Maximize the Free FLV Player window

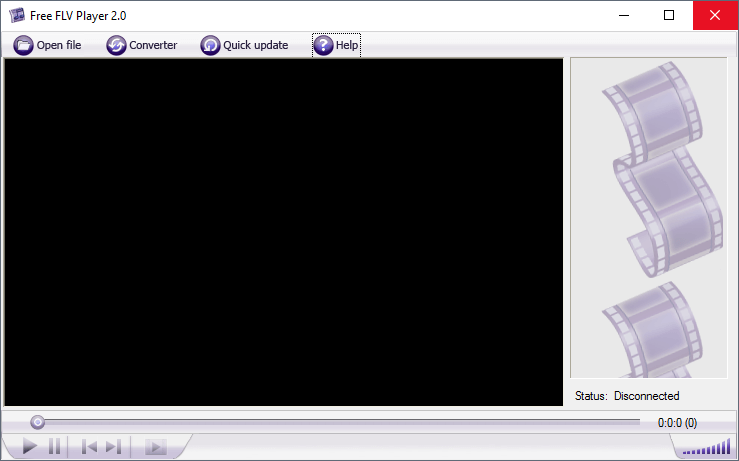tap(669, 16)
